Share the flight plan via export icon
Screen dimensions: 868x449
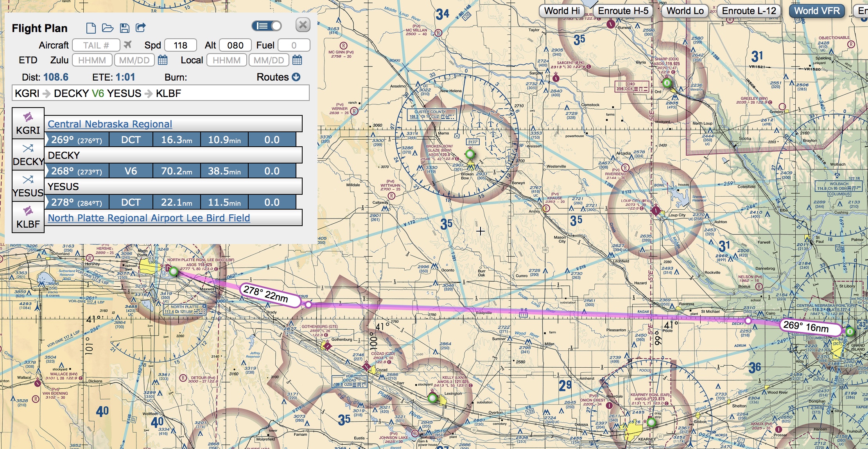(141, 27)
